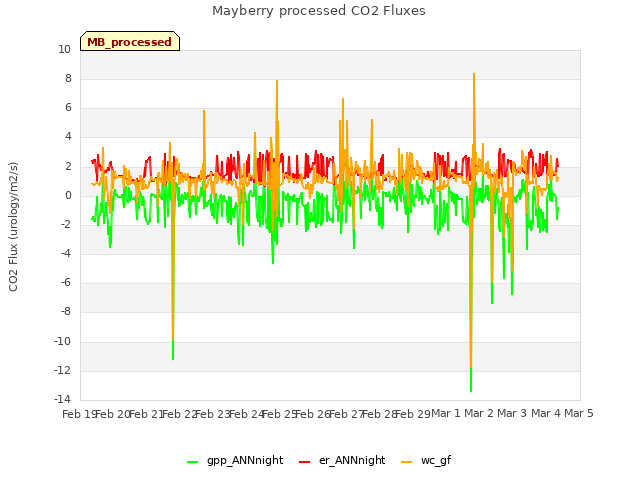The height and width of the screenshot is (480, 640).
Task: Select the MB_processed tab
Action: click(130, 42)
